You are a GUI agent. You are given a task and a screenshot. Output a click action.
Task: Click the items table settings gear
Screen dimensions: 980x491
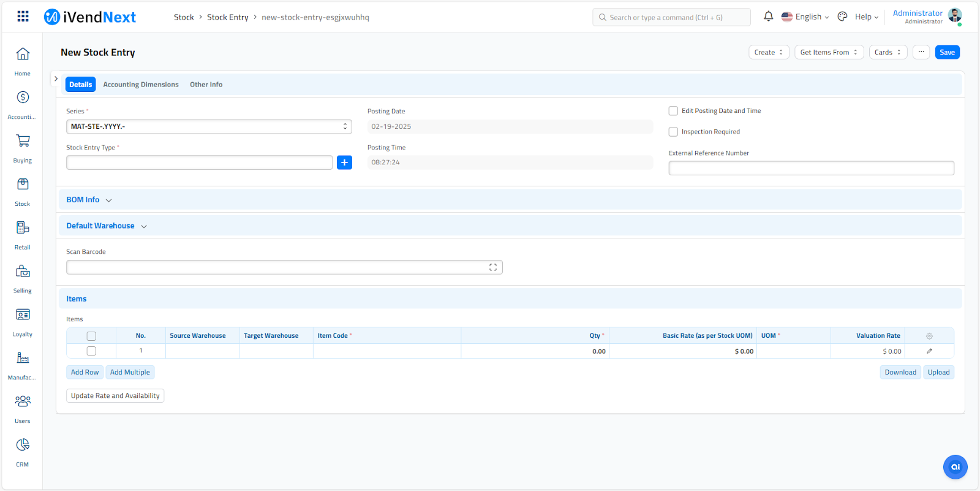(x=929, y=336)
